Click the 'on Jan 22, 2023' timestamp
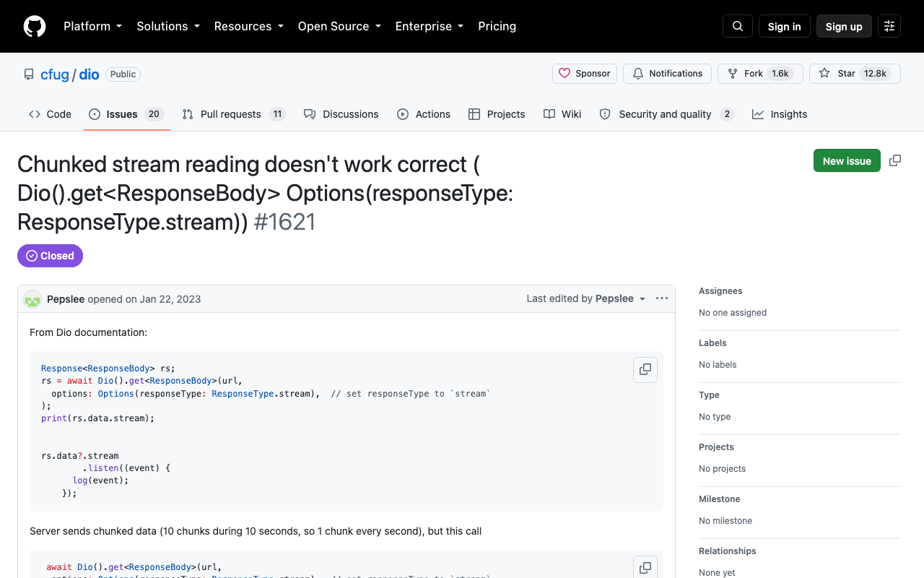The image size is (924, 578). point(163,299)
